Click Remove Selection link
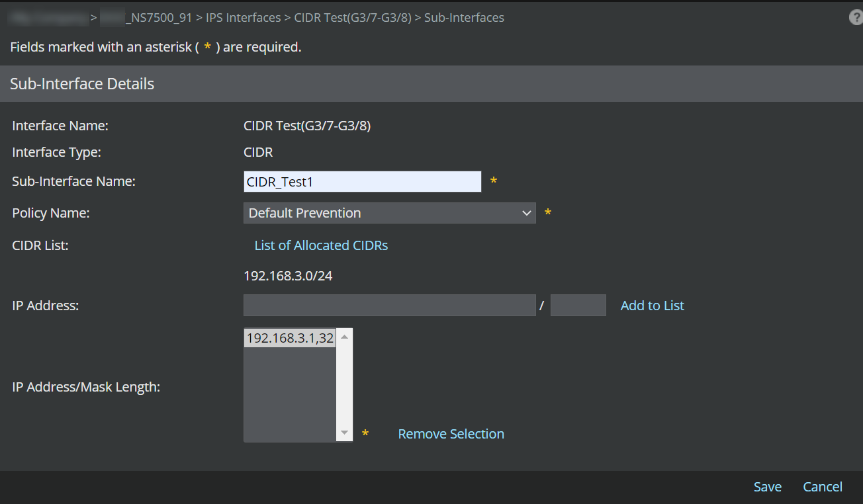 pos(451,434)
